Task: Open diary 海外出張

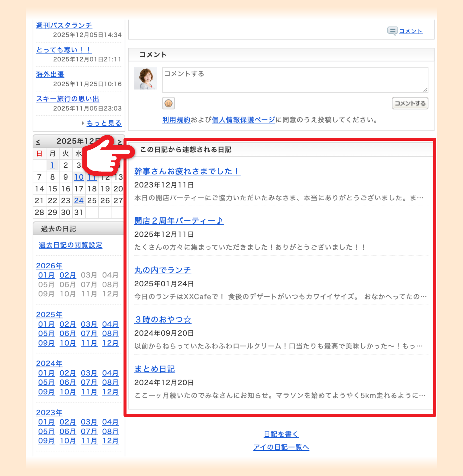Action: click(x=50, y=74)
